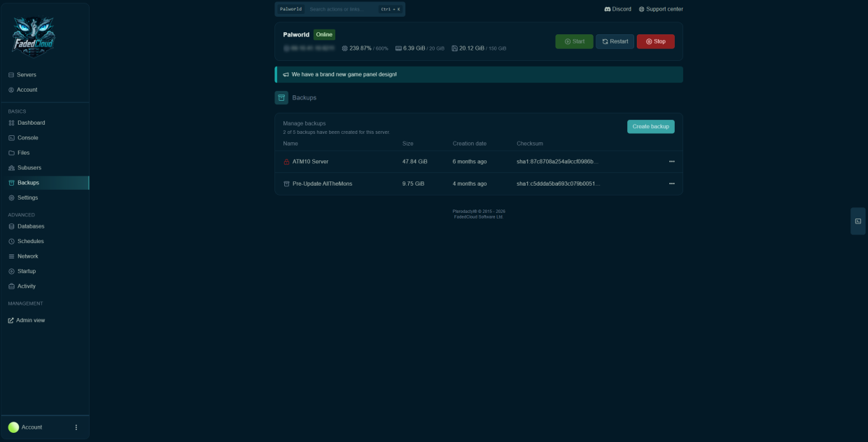Open options menu for Pre-Update AllTheMons backup
The height and width of the screenshot is (442, 868).
click(672, 184)
